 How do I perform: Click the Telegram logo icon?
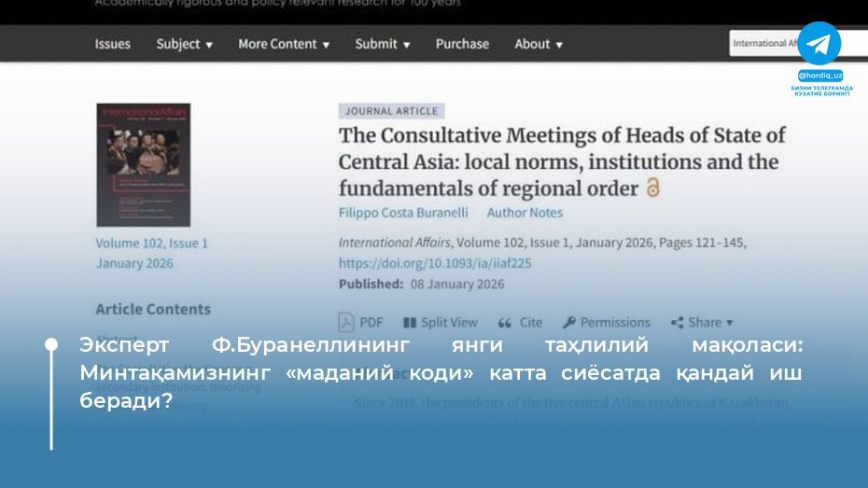pyautogui.click(x=819, y=44)
